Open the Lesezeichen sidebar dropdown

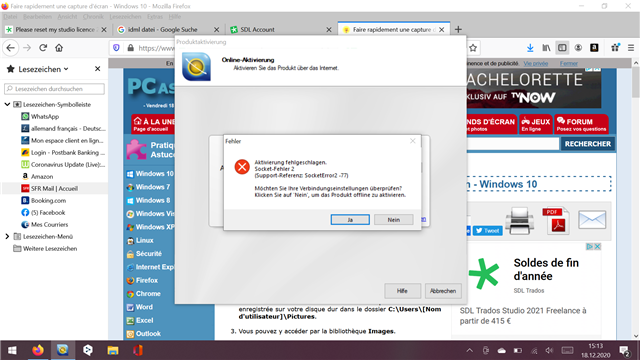coord(43,69)
